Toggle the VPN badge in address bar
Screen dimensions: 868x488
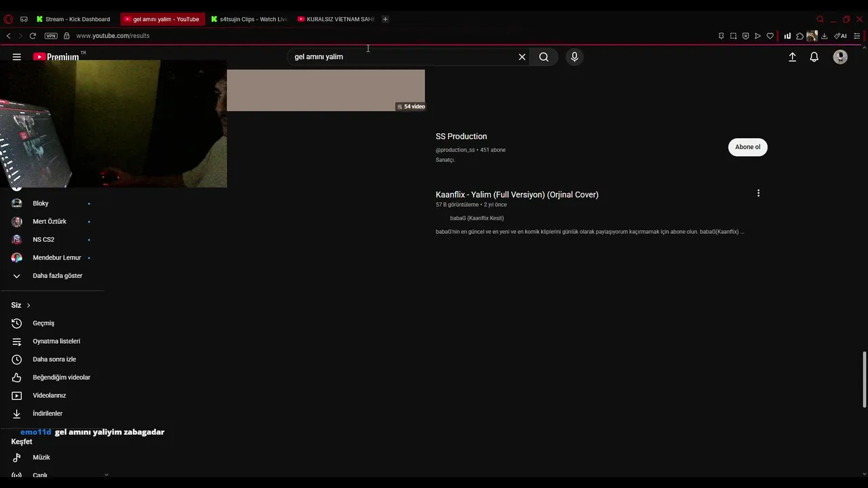(x=51, y=36)
